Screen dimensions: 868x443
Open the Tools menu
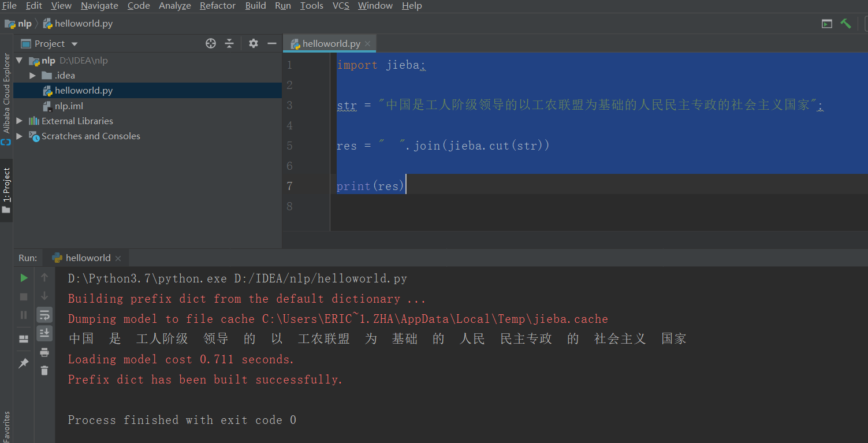pos(312,6)
